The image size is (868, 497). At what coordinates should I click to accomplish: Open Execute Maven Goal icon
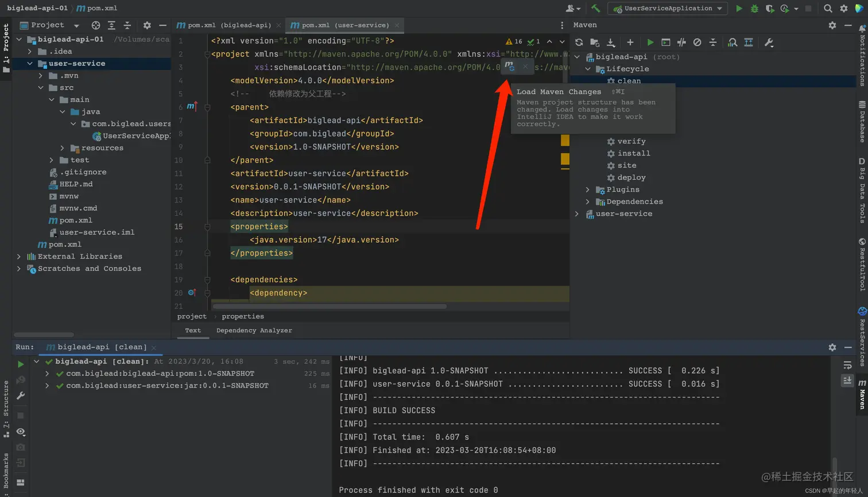pos(665,42)
